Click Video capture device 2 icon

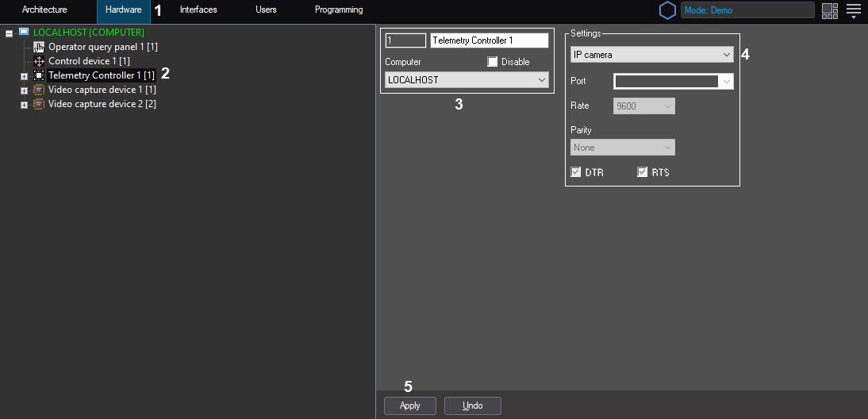coord(39,104)
